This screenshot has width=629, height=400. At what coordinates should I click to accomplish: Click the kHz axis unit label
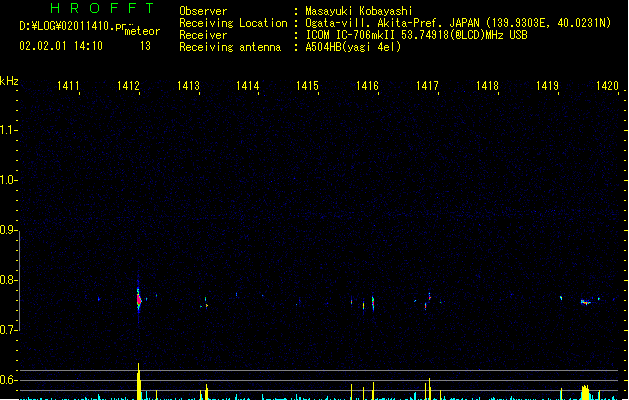click(x=9, y=81)
